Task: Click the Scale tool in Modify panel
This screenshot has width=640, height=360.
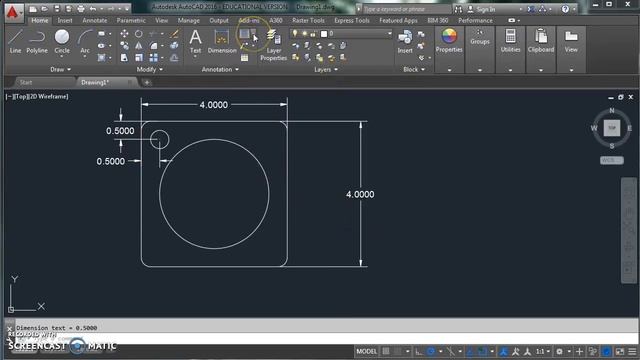Action: pyautogui.click(x=139, y=58)
